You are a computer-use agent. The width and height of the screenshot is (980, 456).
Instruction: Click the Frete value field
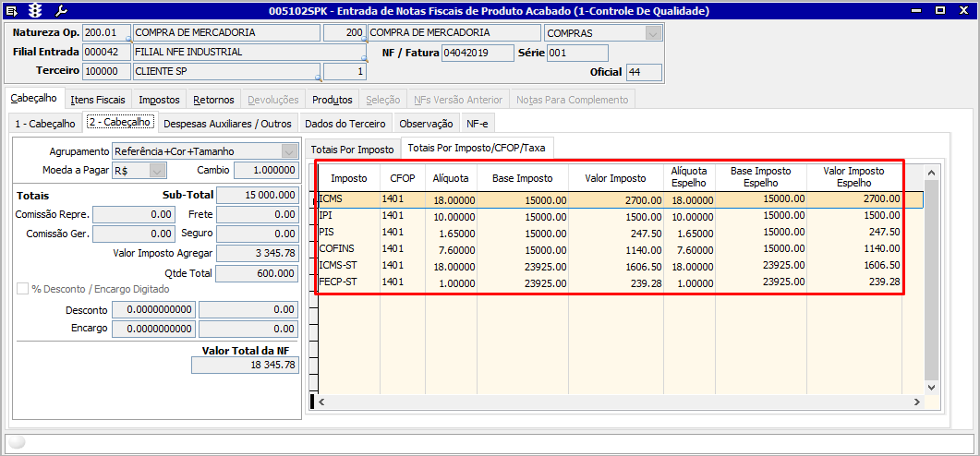tap(257, 214)
